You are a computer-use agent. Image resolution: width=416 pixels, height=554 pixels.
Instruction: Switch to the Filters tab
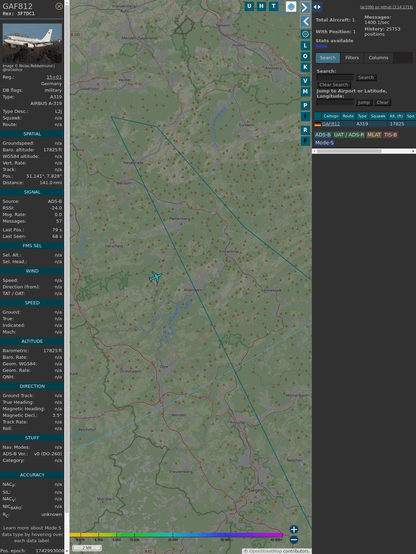(352, 58)
